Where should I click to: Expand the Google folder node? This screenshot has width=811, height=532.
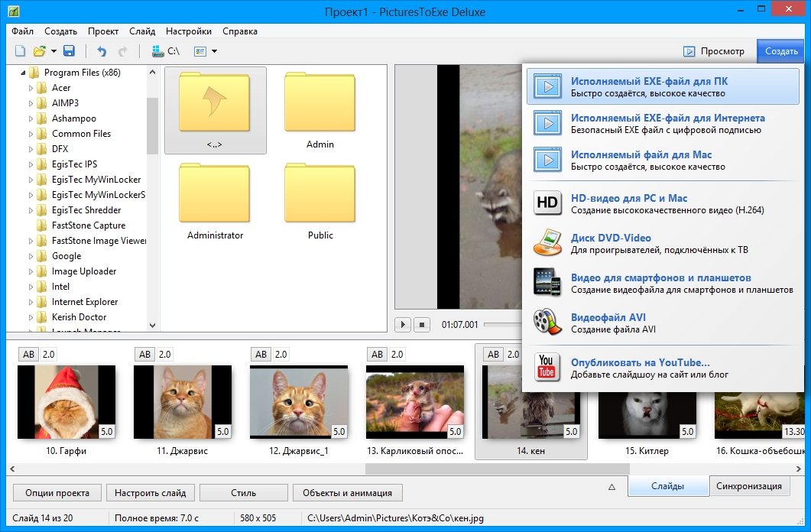point(31,256)
